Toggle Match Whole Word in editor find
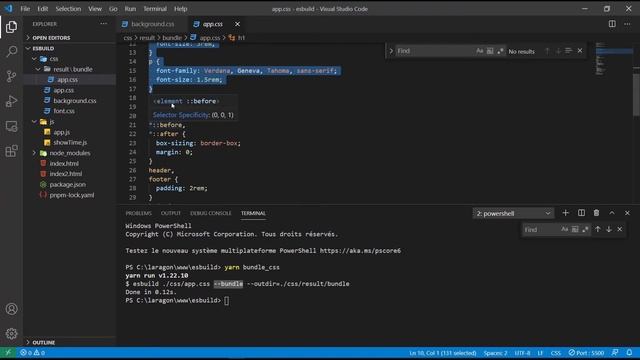Viewport: 640px width, 360px height. coord(490,51)
